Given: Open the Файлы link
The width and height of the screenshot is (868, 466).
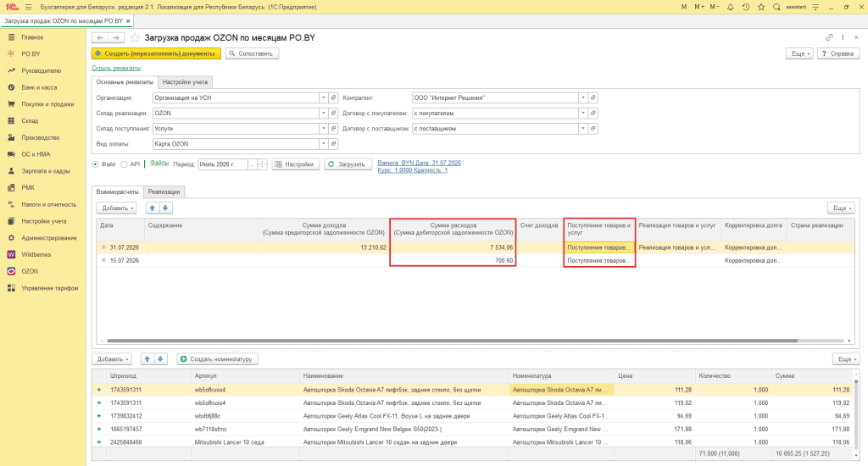Looking at the screenshot, I should coord(159,164).
